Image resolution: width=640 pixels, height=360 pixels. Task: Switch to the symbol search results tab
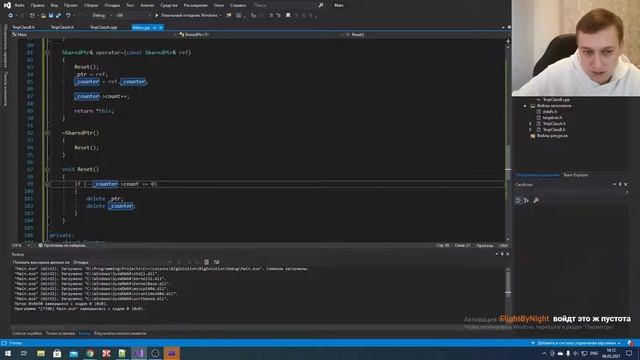[120, 333]
